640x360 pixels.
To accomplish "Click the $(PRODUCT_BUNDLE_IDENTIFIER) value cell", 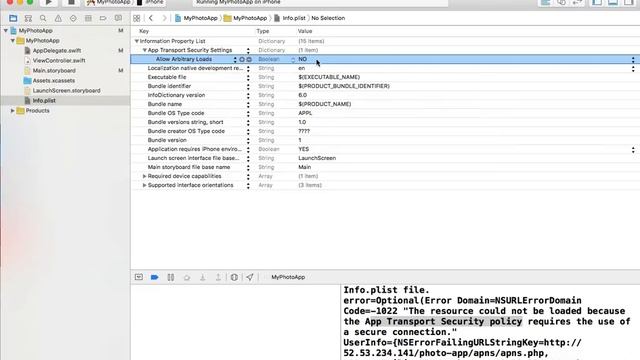I will click(344, 86).
